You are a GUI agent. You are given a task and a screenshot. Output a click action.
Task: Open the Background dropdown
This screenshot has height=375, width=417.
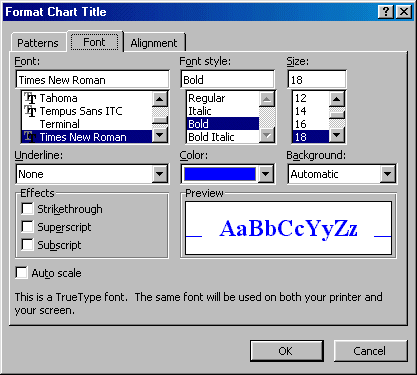tap(388, 174)
